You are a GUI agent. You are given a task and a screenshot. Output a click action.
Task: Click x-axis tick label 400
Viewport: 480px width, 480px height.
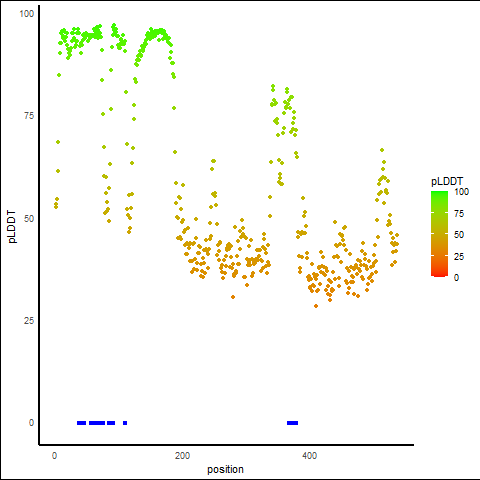pos(309,455)
